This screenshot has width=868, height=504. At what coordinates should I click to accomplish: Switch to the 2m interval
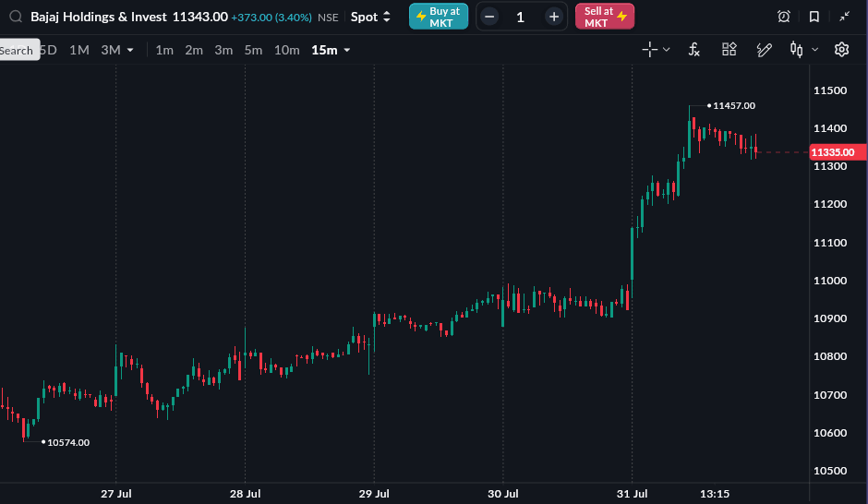194,50
